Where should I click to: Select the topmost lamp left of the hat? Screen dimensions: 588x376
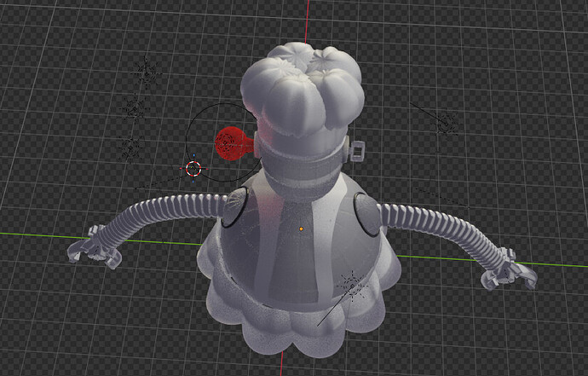pos(147,72)
